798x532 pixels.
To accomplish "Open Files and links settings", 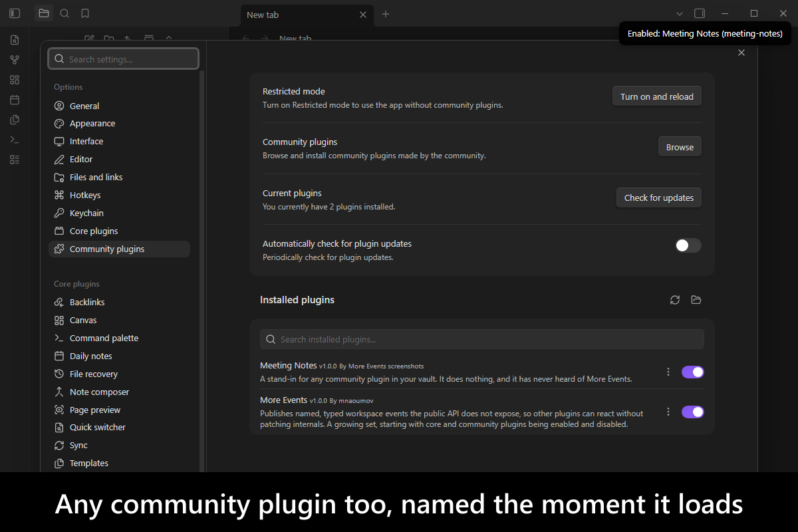I will click(x=119, y=178).
